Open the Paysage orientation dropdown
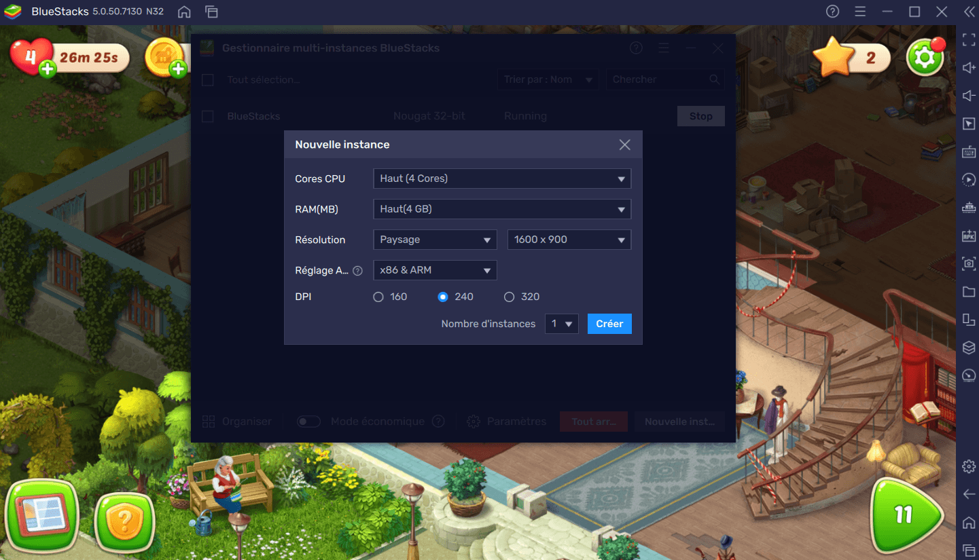The image size is (979, 560). tap(435, 240)
